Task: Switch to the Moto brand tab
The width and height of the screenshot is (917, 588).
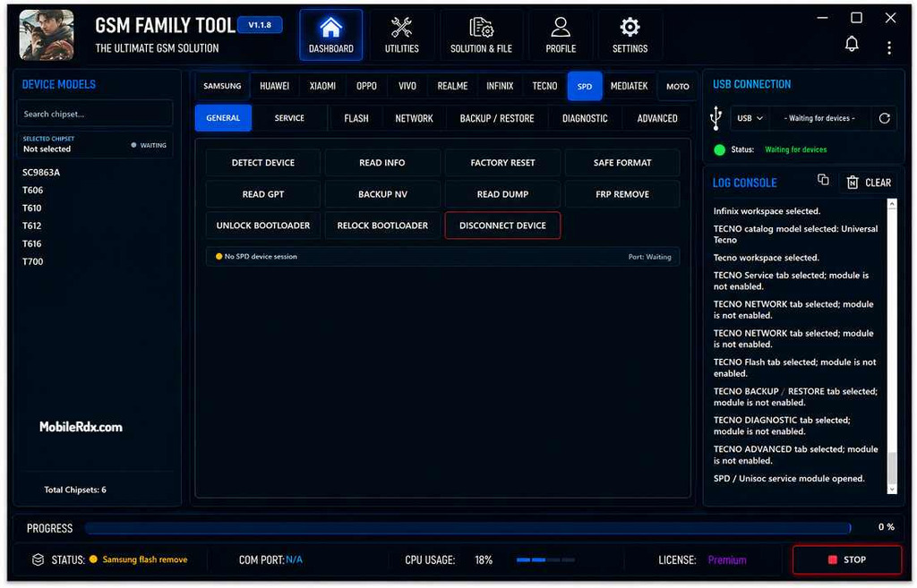Action: 677,86
